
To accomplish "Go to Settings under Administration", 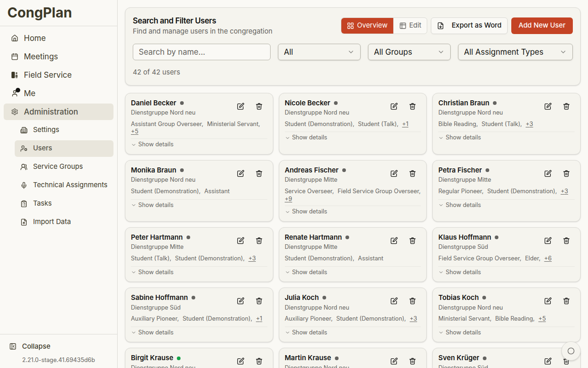I will pyautogui.click(x=64, y=130).
